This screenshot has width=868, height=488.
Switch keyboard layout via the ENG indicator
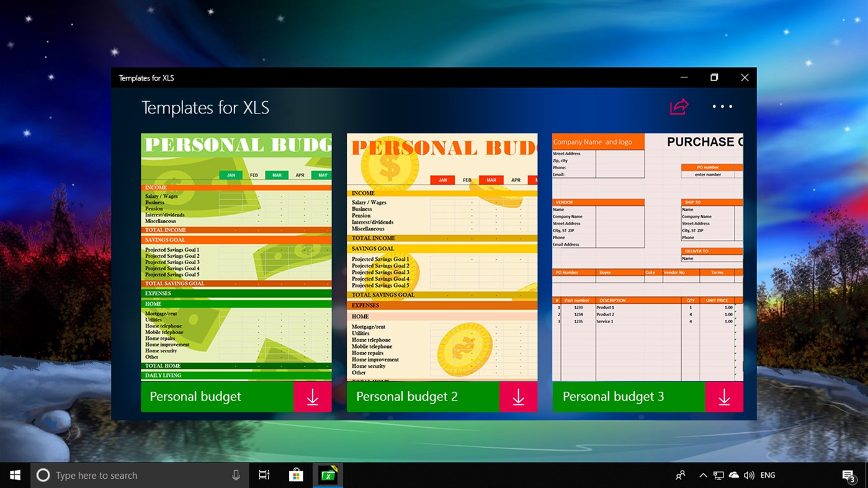point(767,475)
